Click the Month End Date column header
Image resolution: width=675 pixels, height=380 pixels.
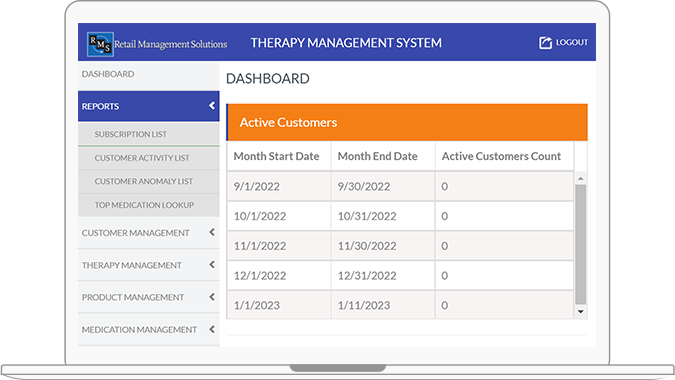(383, 156)
